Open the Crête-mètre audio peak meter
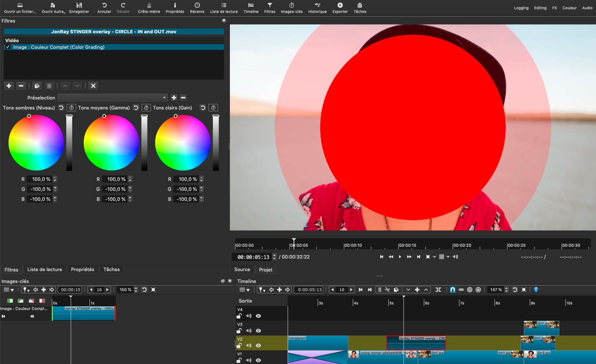This screenshot has width=596, height=364. tap(149, 8)
